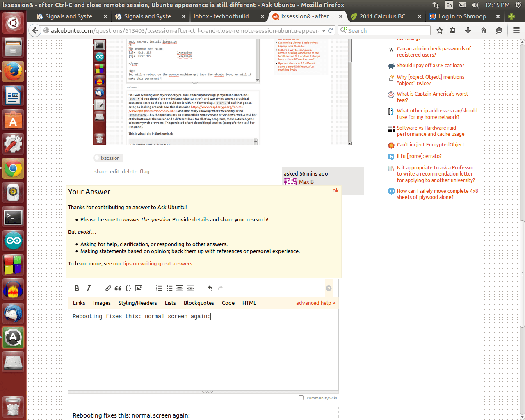525x420 pixels.
Task: Open Firefox bookmarks list icon
Action: click(x=452, y=30)
